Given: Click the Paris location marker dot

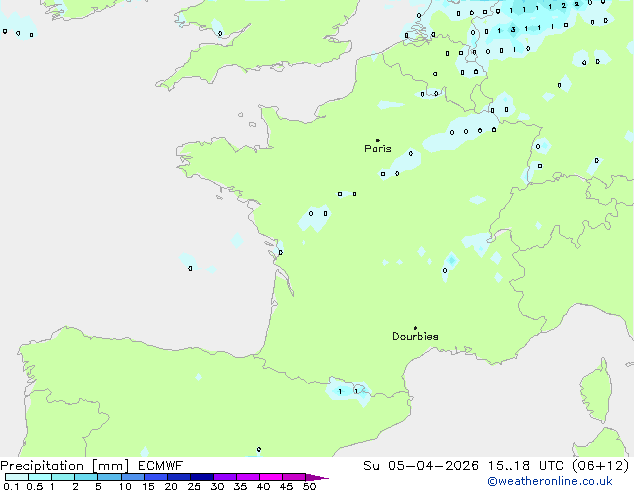Looking at the screenshot, I should [377, 140].
